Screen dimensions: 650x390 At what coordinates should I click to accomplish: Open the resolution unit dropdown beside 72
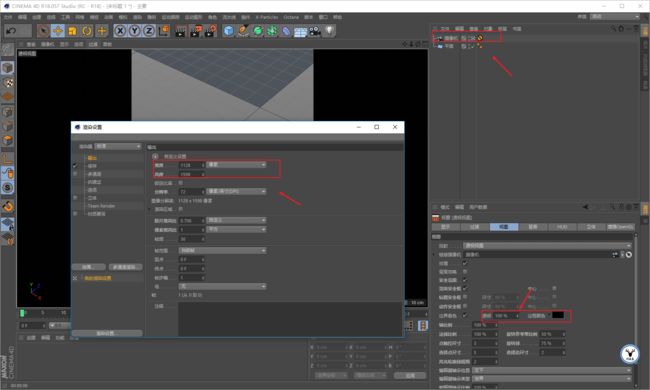click(x=236, y=191)
